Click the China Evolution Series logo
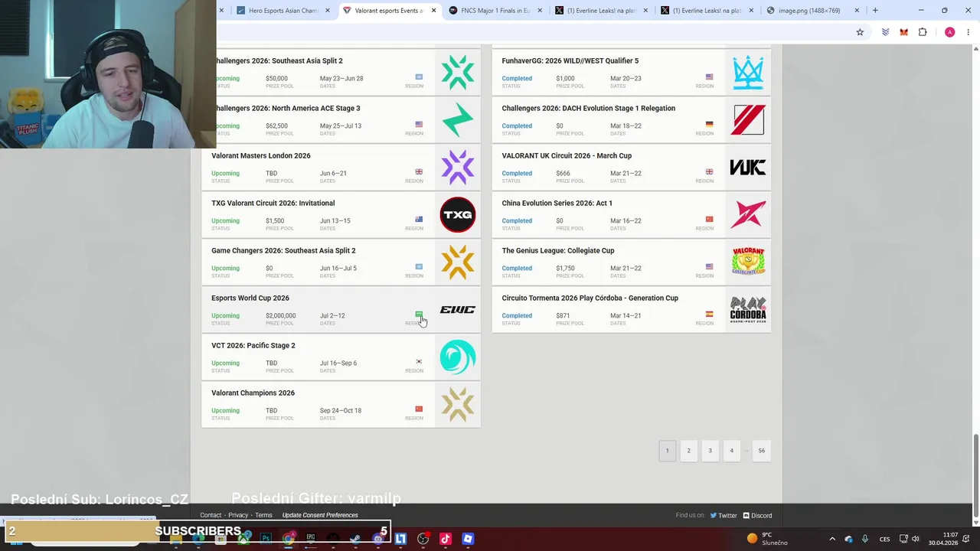The width and height of the screenshot is (980, 551). [748, 214]
